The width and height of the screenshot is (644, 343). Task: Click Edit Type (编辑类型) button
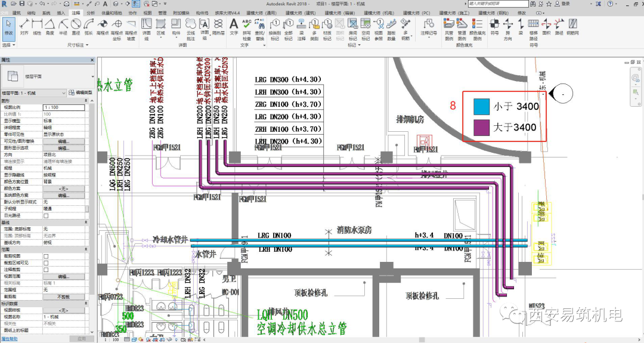click(x=80, y=93)
